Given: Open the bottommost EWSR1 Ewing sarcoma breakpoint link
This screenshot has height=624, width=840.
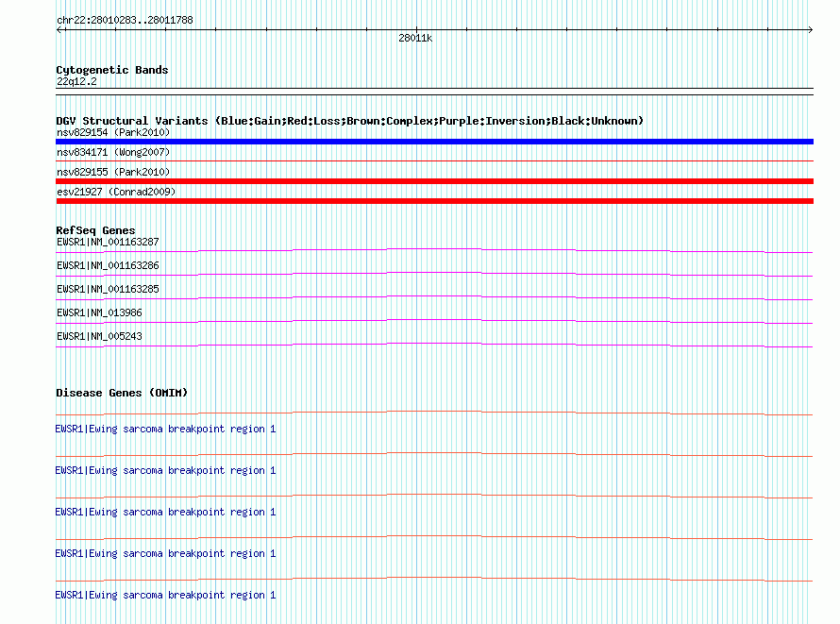Looking at the screenshot, I should [165, 595].
